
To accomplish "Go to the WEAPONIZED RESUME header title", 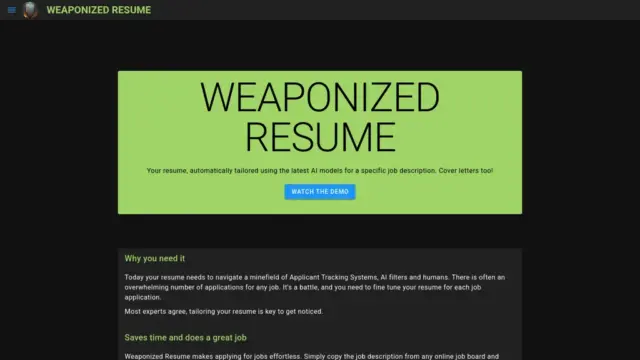I will coord(98,10).
